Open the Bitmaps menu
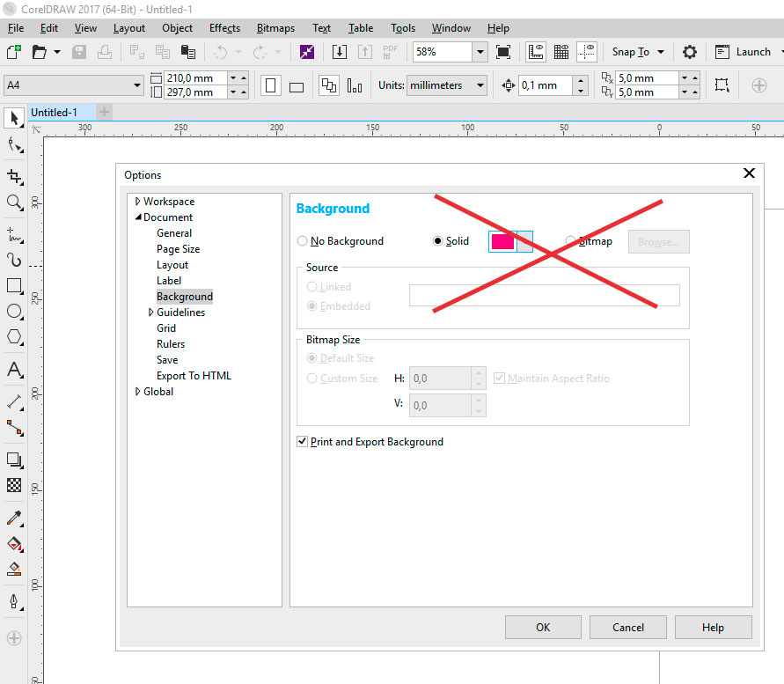Viewport: 784px width, 684px height. click(x=275, y=28)
